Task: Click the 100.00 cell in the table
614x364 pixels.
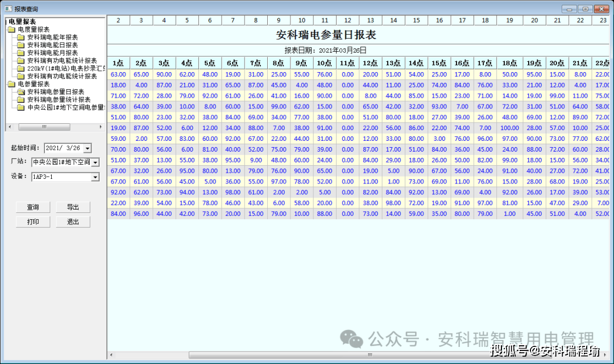Action: tap(510, 128)
